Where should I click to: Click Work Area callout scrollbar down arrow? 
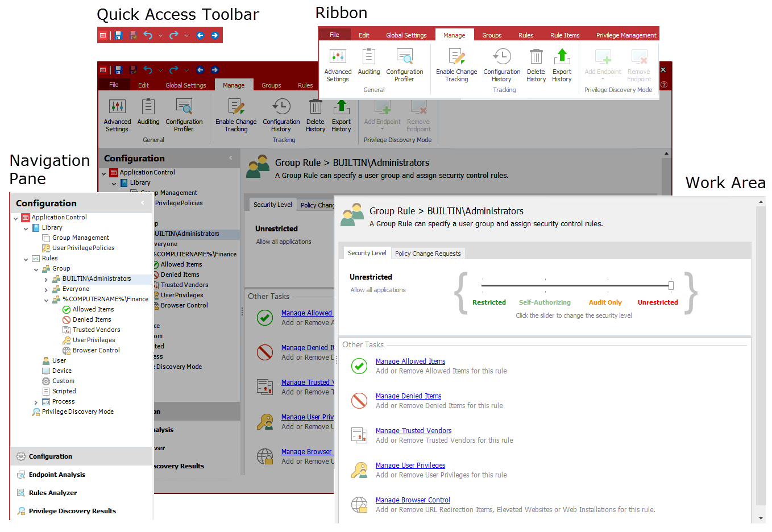(761, 518)
